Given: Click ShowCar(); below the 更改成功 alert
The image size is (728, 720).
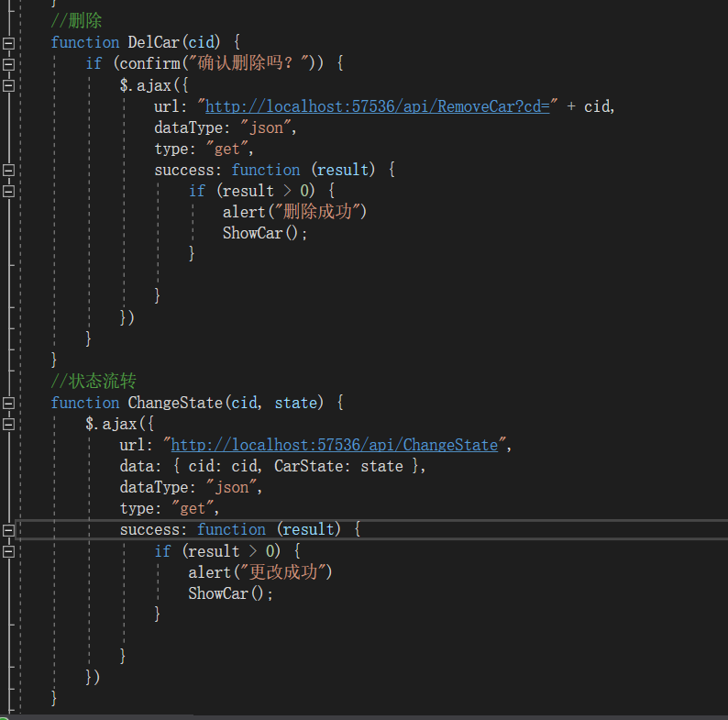Looking at the screenshot, I should tap(230, 593).
